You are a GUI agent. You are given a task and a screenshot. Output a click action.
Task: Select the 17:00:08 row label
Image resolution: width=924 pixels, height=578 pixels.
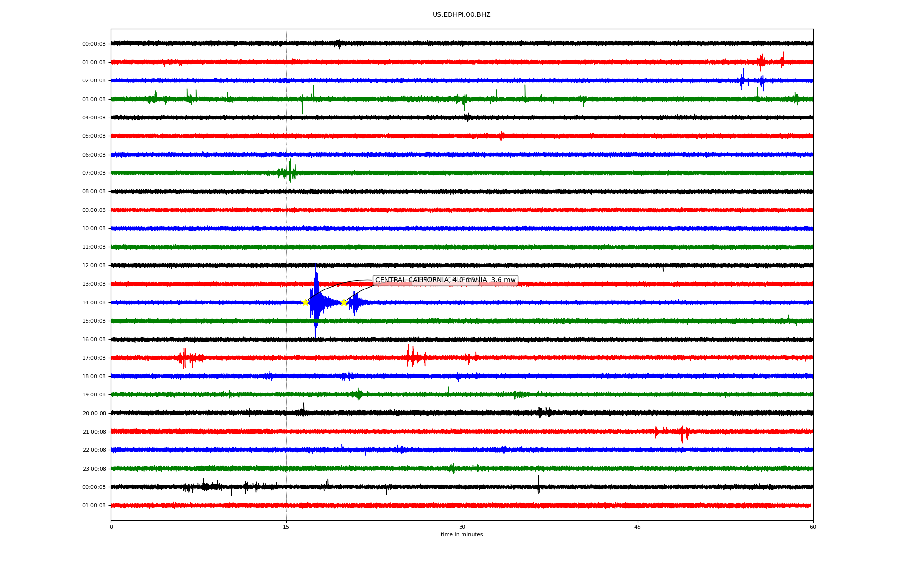(94, 358)
